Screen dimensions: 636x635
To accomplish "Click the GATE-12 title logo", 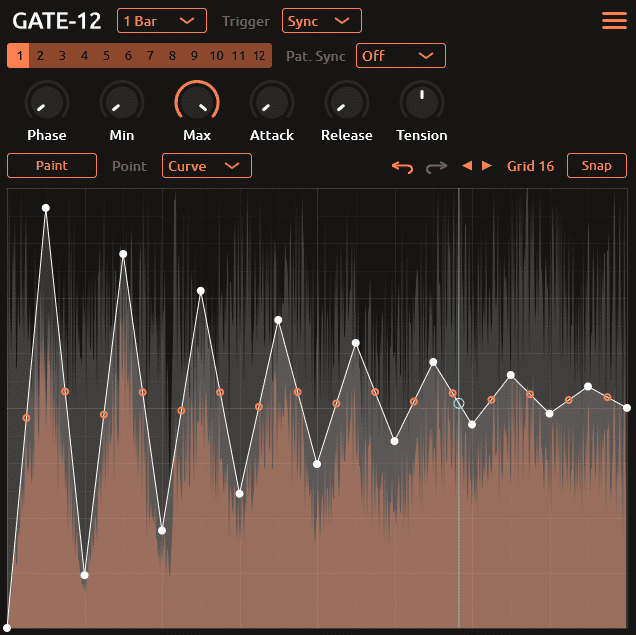I will tap(57, 21).
